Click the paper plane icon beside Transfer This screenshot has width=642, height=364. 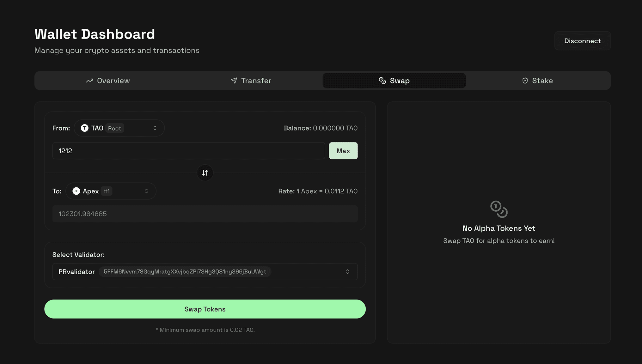click(x=234, y=81)
